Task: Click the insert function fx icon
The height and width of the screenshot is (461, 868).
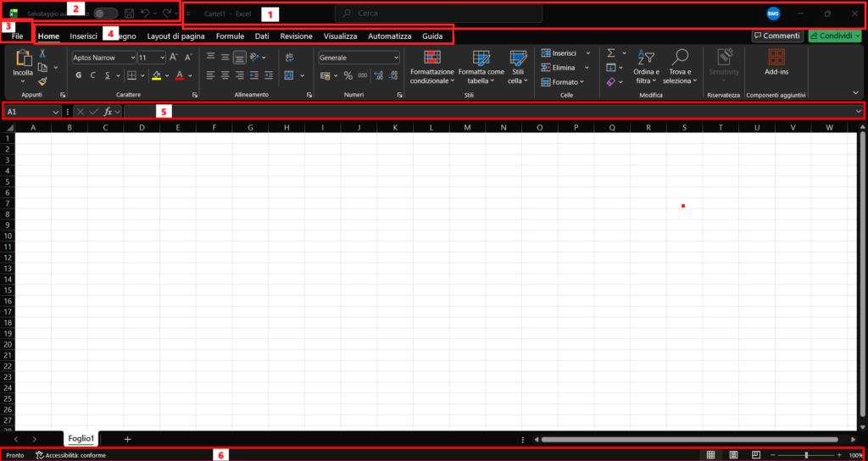Action: point(108,112)
